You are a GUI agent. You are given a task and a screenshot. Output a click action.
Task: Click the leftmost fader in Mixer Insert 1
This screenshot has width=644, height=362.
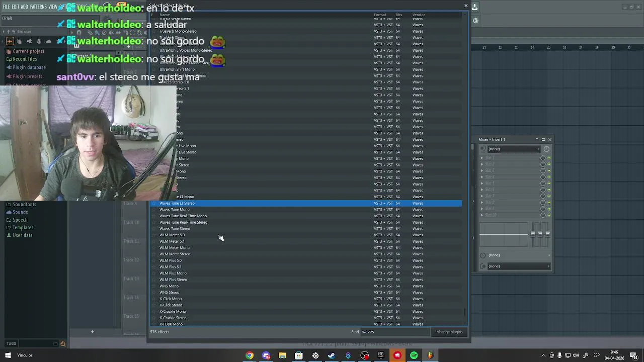click(533, 234)
